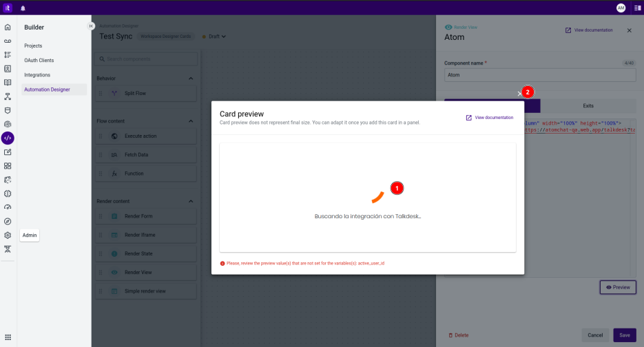Screen dimensions: 644x347
Task: Switch to the Exits tab
Action: click(588, 106)
